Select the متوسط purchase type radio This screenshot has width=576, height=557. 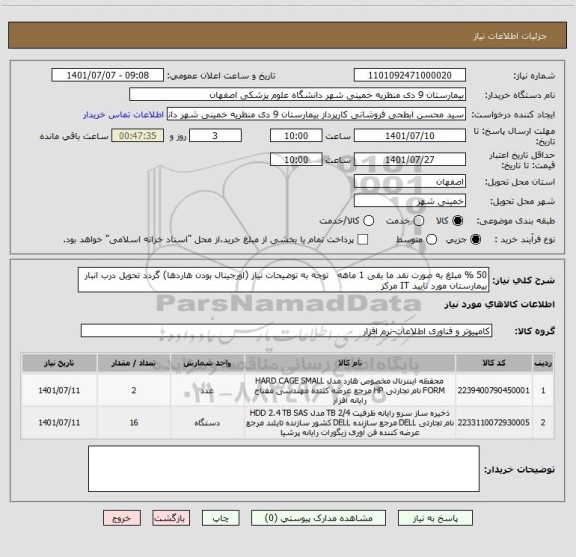[x=431, y=240]
